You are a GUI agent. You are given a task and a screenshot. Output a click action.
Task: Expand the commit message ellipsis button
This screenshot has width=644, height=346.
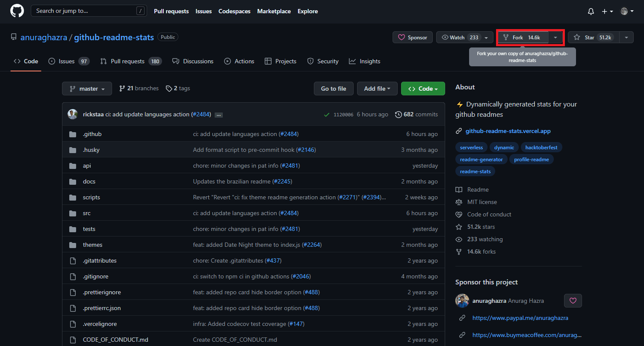219,115
